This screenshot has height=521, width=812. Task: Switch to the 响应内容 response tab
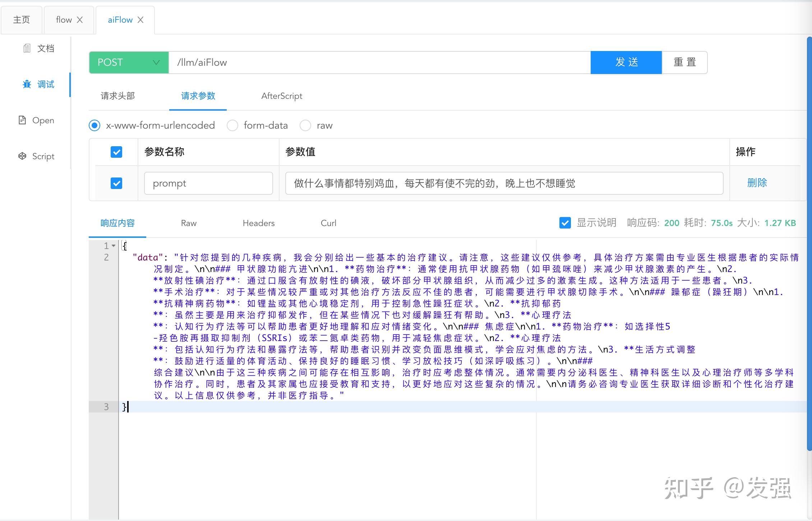click(x=117, y=223)
